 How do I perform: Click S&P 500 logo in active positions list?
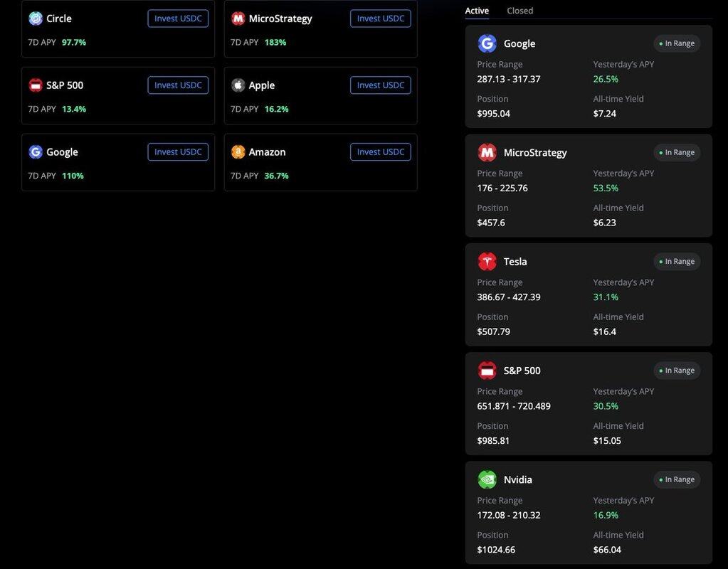pos(487,371)
